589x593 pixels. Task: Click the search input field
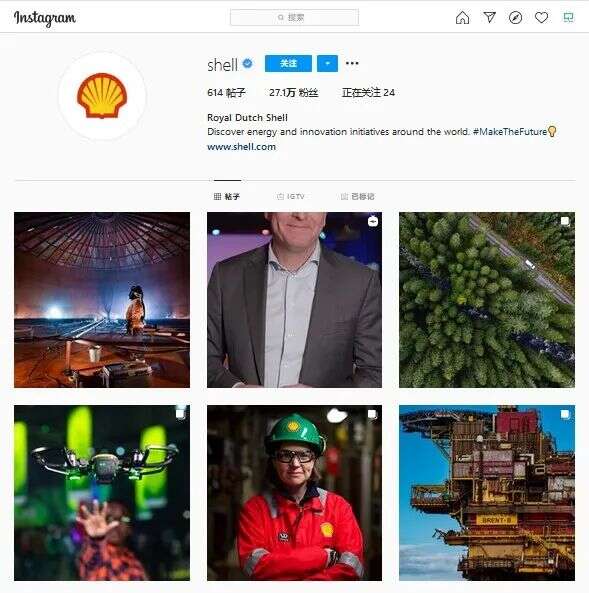click(x=294, y=17)
